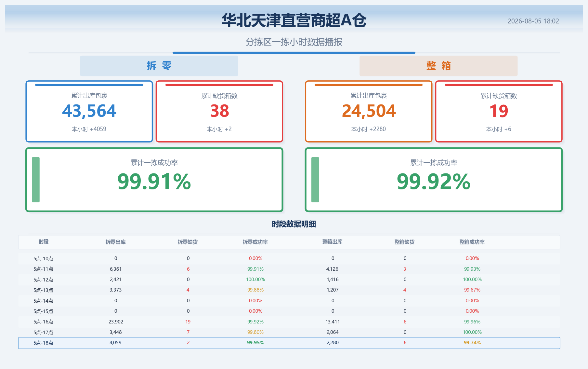
Task: Click the 拆零缺货 value 7
Action: 188,332
